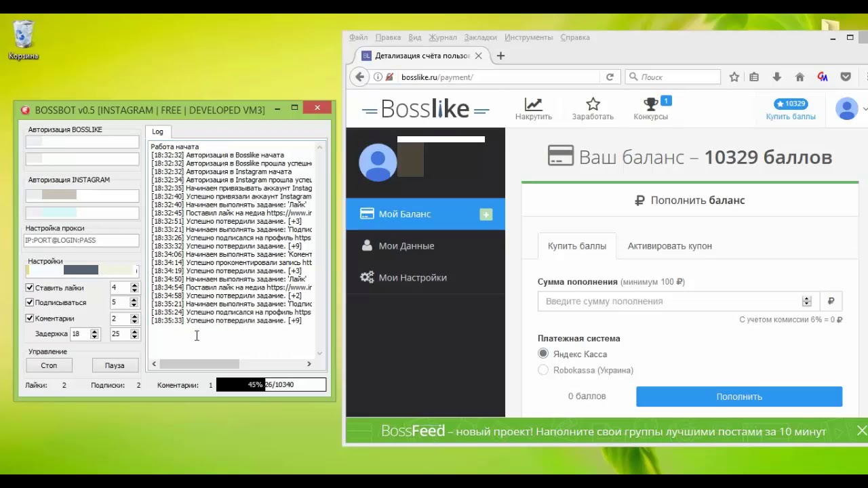
Task: Click the red GM extension icon in browser toolbar
Action: [823, 77]
